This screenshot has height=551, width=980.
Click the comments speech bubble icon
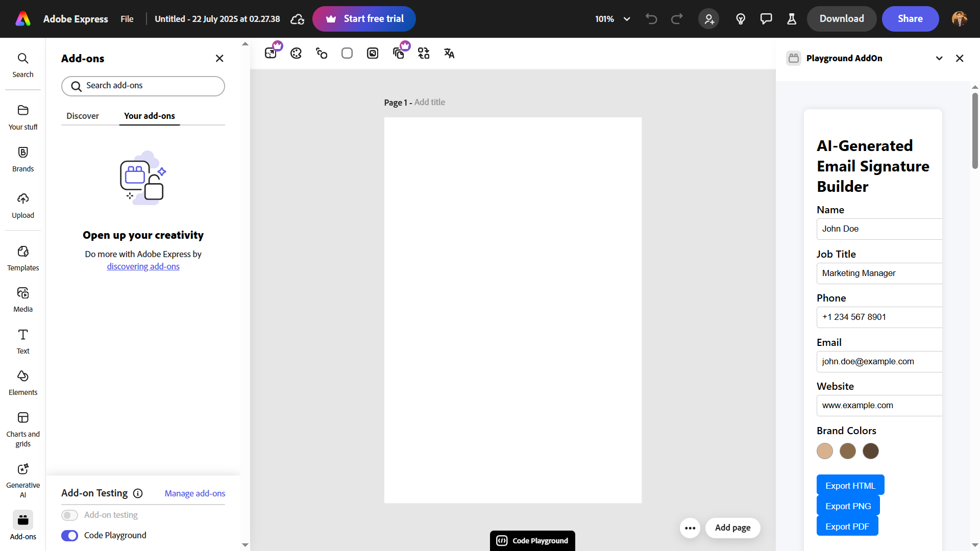pos(766,19)
